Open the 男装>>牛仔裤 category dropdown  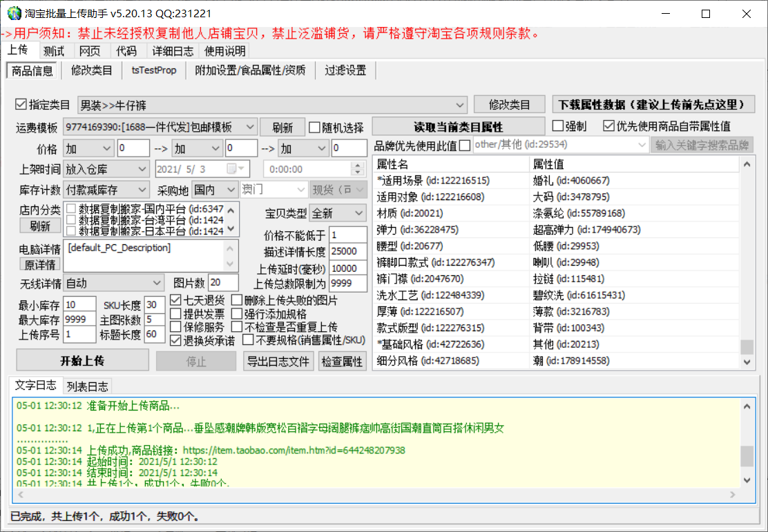[272, 105]
